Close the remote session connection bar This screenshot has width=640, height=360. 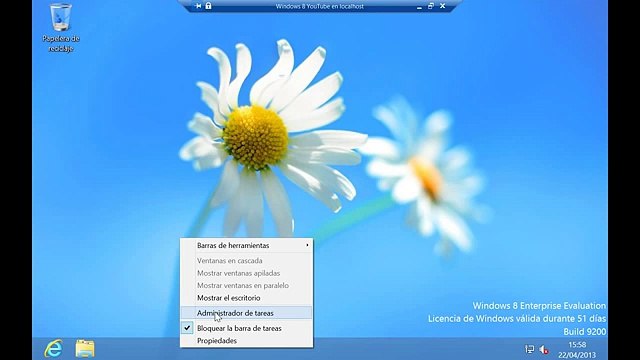pyautogui.click(x=442, y=6)
